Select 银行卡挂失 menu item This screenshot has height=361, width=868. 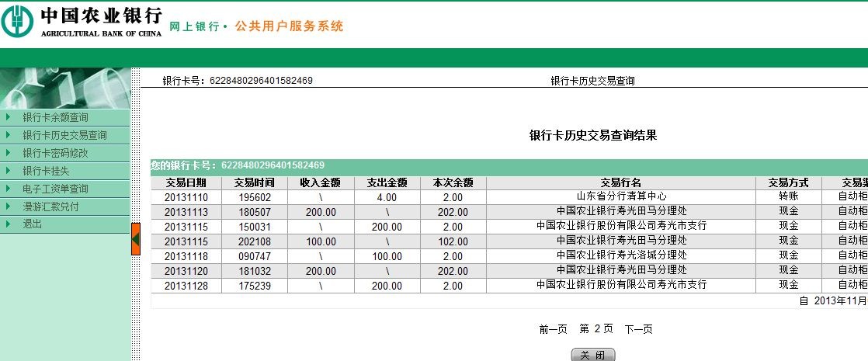tap(46, 171)
